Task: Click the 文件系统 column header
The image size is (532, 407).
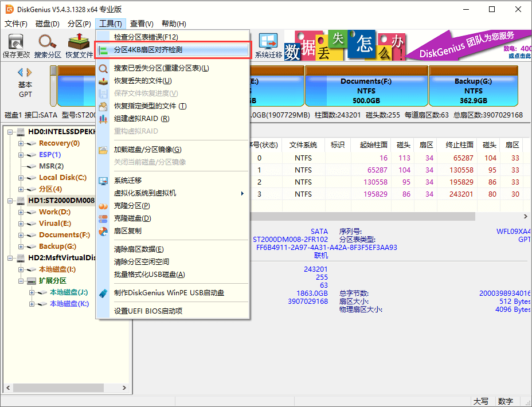Action: pos(303,145)
